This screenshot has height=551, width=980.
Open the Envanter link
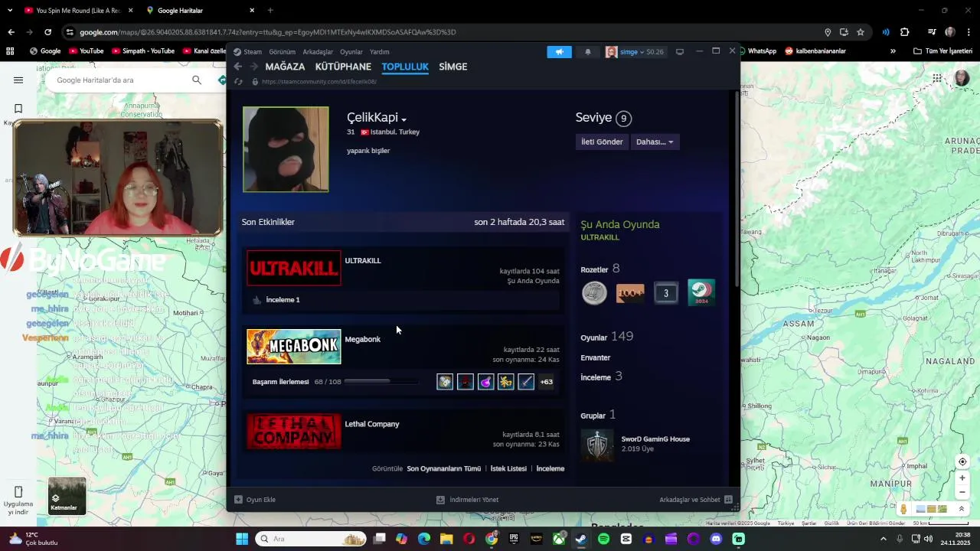point(596,357)
